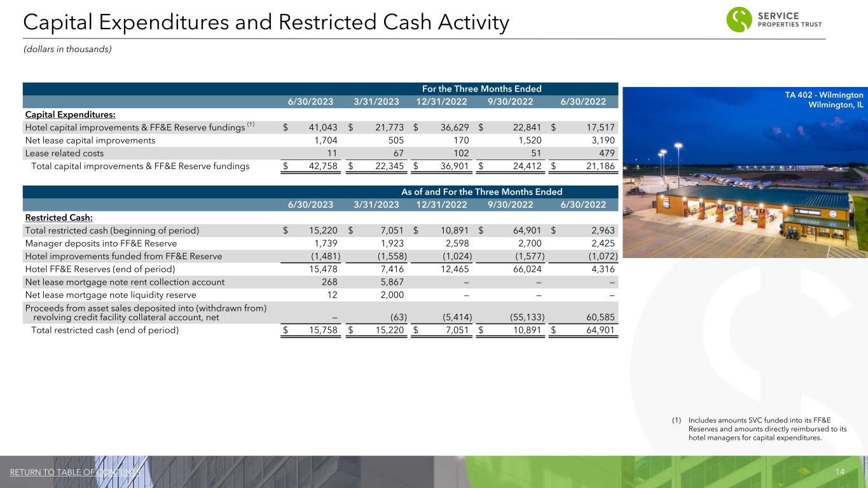Select the Manager deposits into FF&E Reserve label
This screenshot has width=868, height=488.
tap(100, 243)
